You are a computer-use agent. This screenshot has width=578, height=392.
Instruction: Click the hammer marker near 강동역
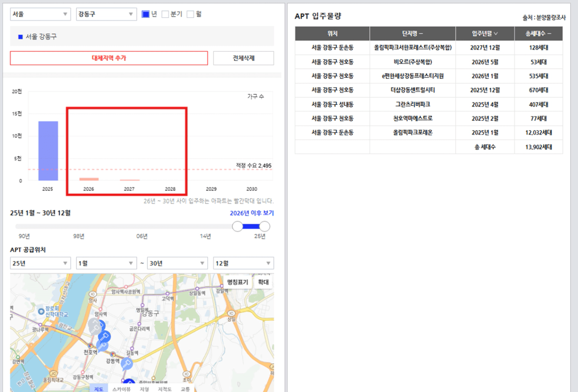click(127, 363)
